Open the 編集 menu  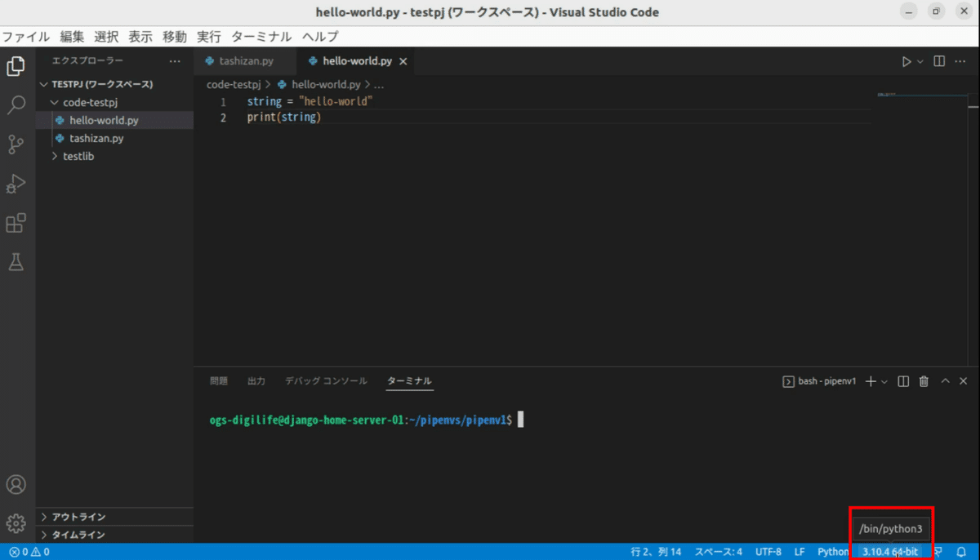click(72, 37)
